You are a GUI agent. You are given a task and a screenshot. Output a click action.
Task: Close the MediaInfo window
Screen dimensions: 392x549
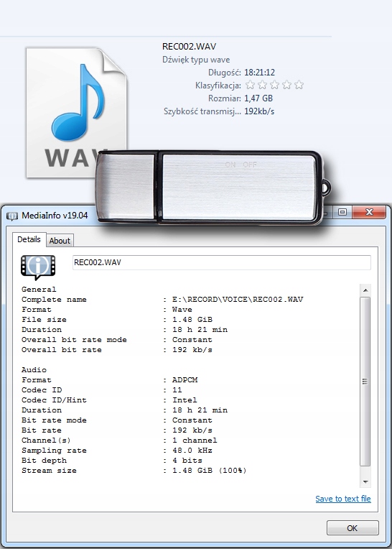tap(369, 212)
